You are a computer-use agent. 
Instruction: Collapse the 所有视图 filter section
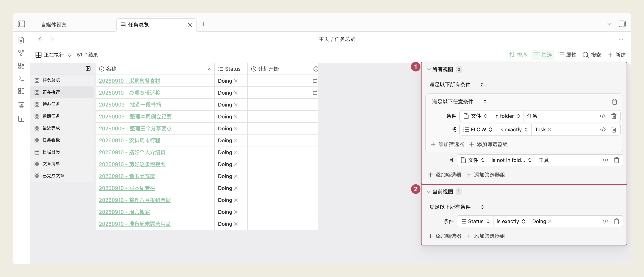pyautogui.click(x=429, y=69)
